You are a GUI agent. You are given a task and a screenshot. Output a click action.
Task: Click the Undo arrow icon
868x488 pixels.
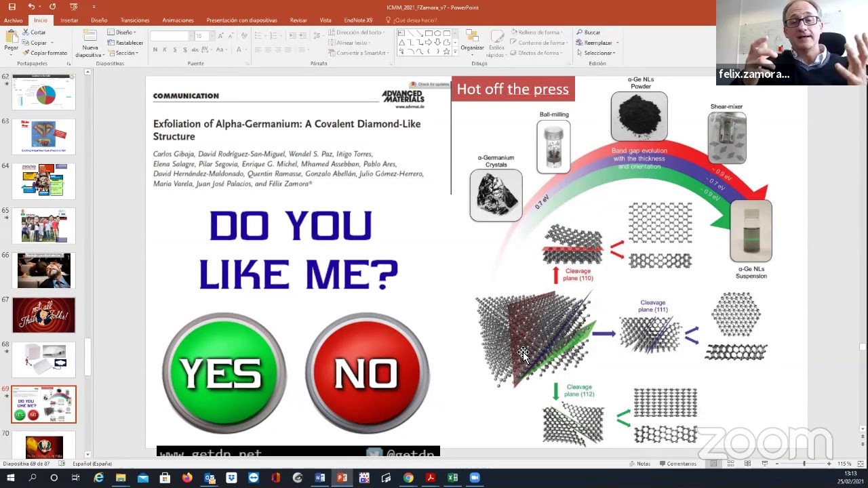(x=31, y=7)
